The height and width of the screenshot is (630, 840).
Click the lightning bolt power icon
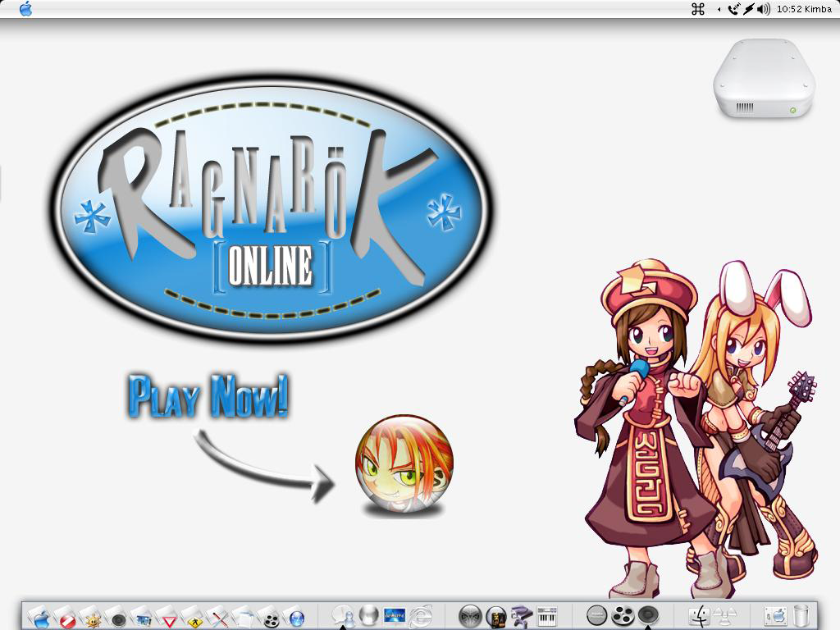click(748, 9)
